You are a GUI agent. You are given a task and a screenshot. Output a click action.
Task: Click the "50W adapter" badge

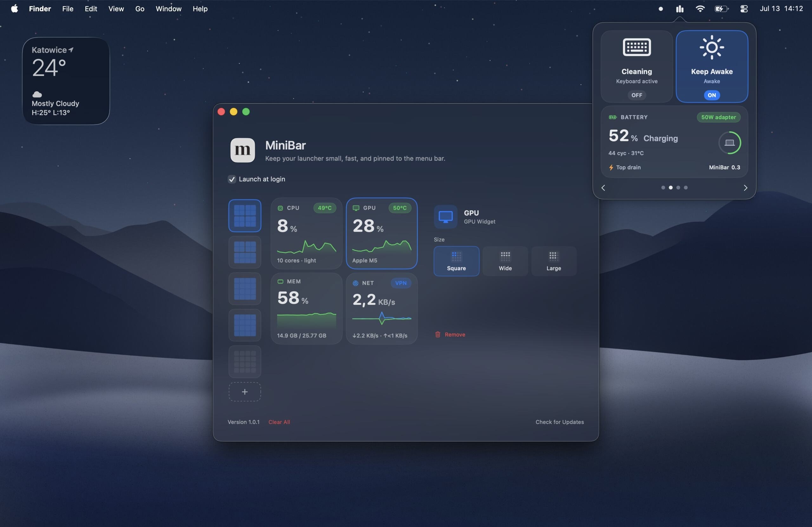[x=718, y=117]
